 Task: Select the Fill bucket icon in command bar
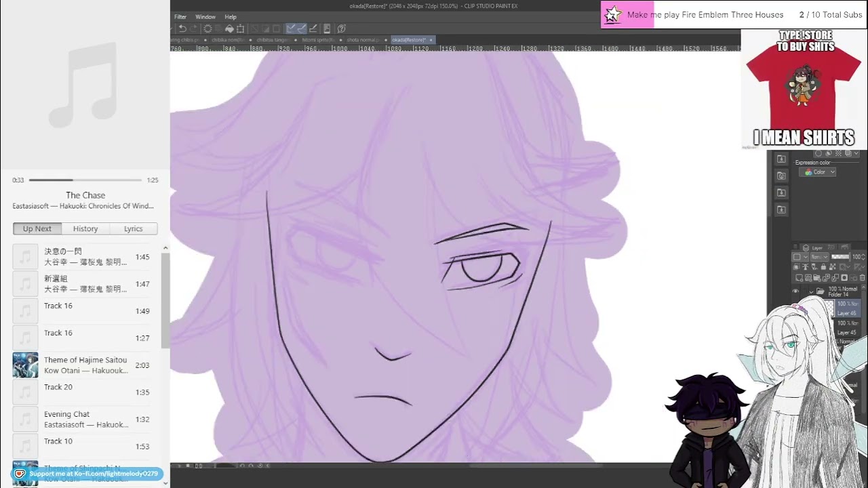click(230, 28)
